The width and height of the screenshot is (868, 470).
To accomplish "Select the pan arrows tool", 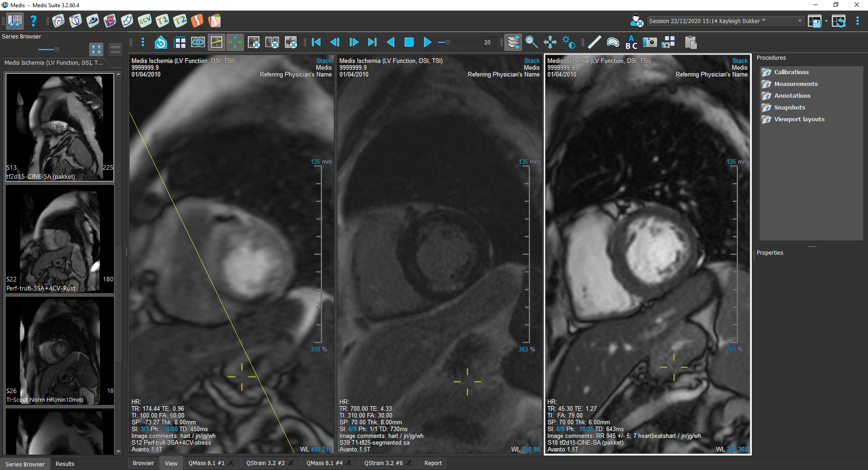I will 550,43.
